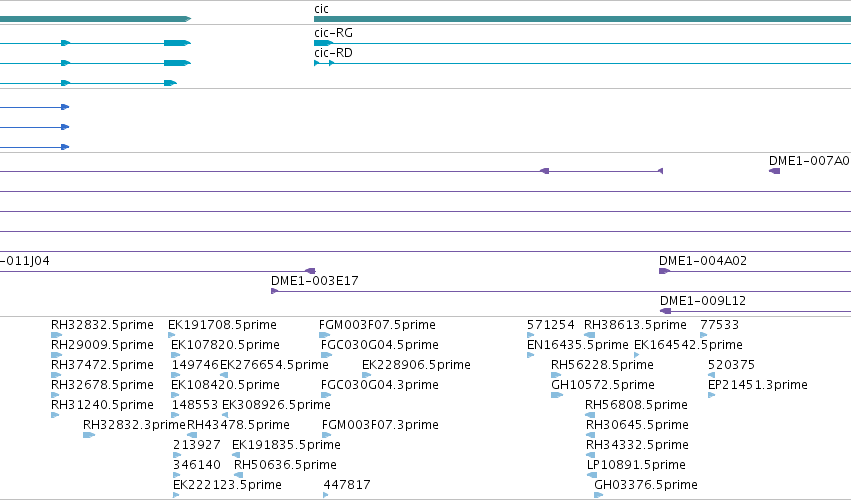Select FGM003F07.5prime EST label
851x500 pixels.
[377, 325]
